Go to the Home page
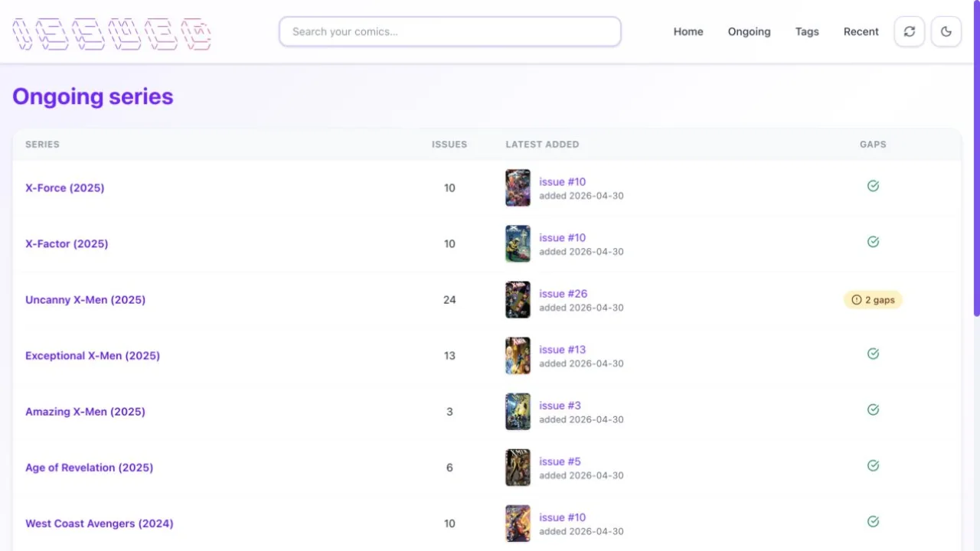Viewport: 980px width, 551px height. (688, 31)
